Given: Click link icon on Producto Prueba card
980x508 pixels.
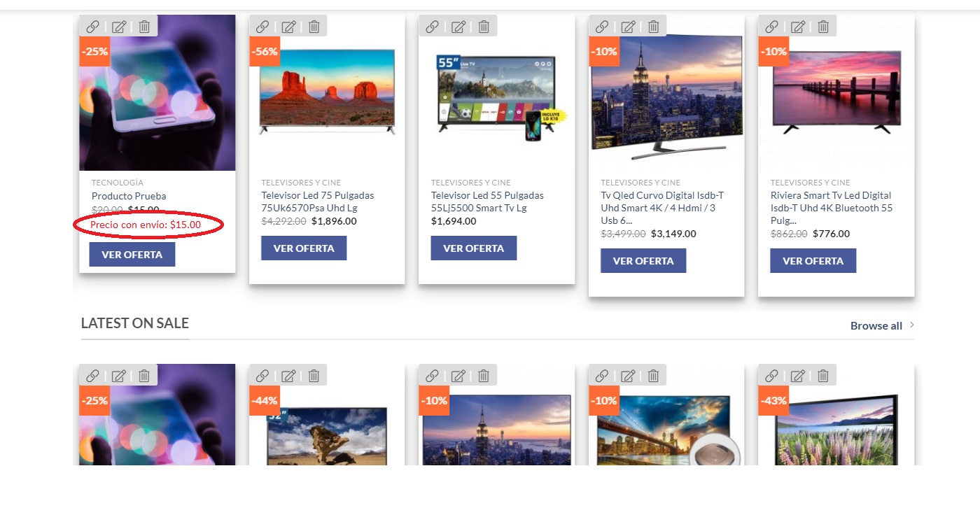Looking at the screenshot, I should [x=92, y=27].
